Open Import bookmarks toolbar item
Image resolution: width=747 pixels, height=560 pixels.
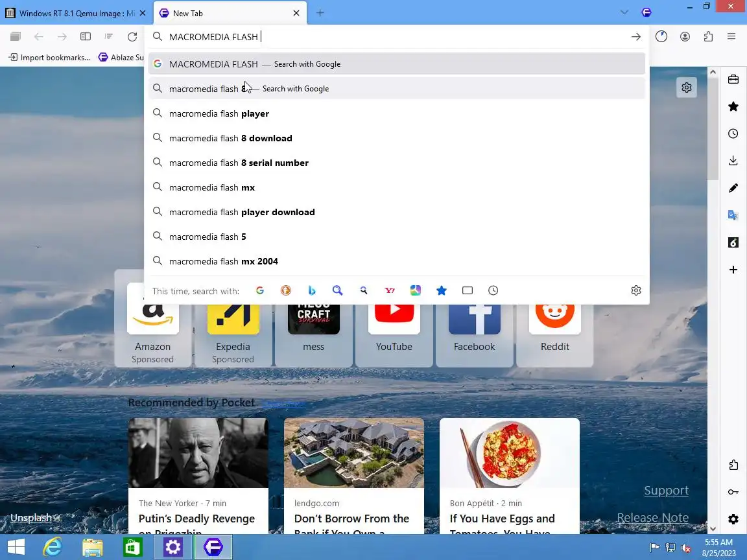[x=49, y=58]
